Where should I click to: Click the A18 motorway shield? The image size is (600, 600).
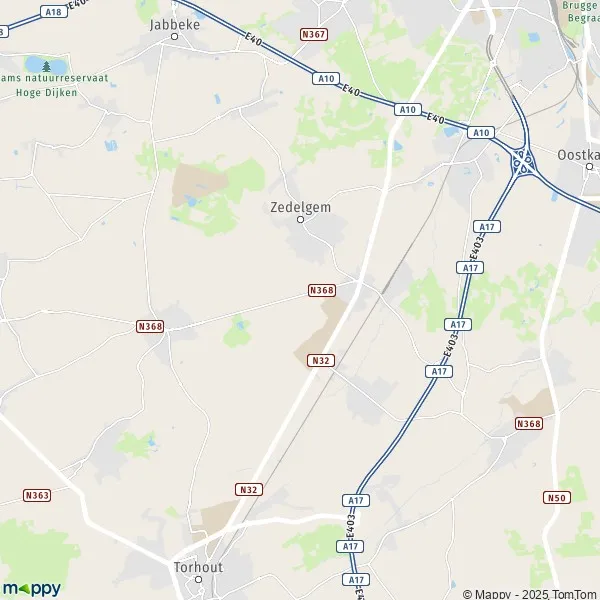click(x=54, y=12)
